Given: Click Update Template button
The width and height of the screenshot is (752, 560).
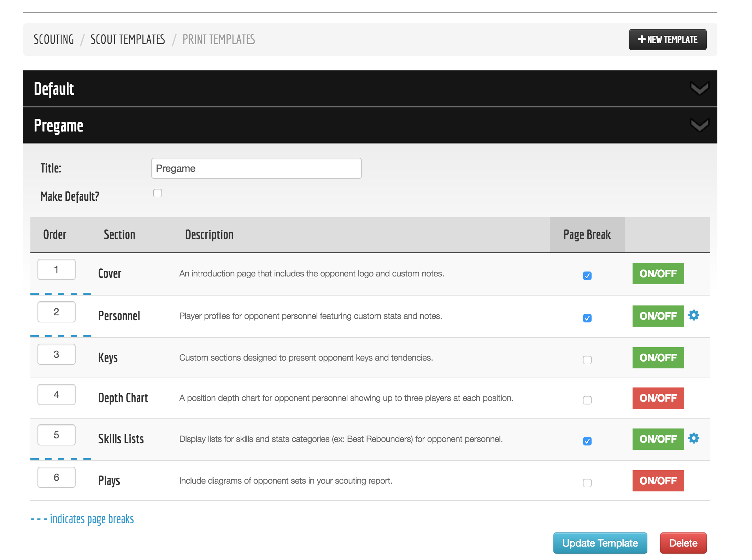Looking at the screenshot, I should point(600,543).
